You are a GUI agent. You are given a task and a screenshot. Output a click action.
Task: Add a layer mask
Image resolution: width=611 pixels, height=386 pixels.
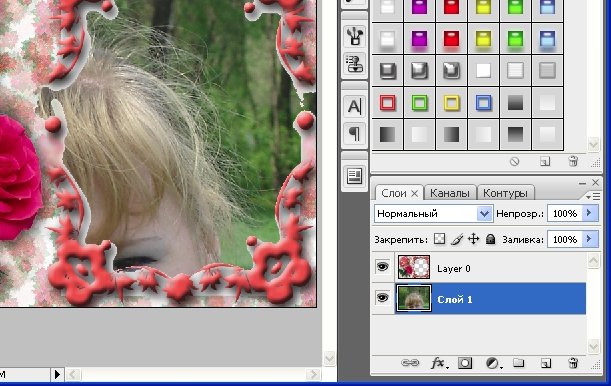click(465, 363)
